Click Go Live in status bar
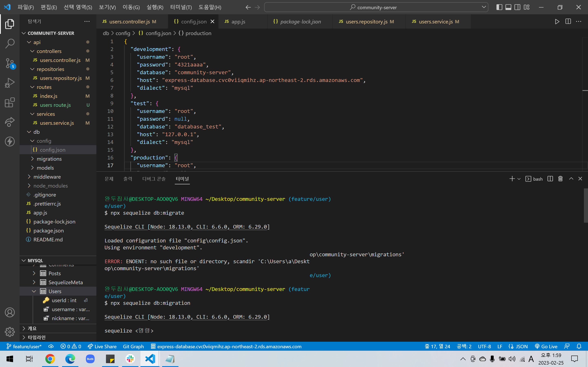 click(x=546, y=346)
